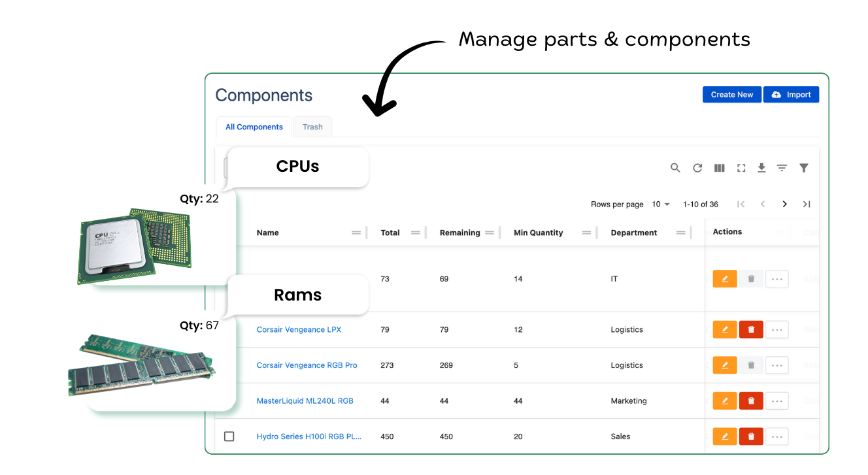868x475 pixels.
Task: Click the Import button with cloud icon
Action: (791, 95)
